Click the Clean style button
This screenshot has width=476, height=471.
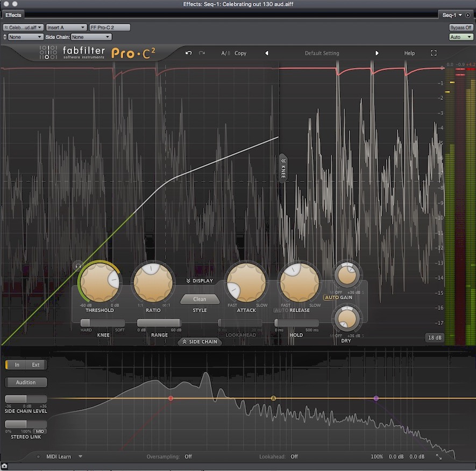click(200, 299)
